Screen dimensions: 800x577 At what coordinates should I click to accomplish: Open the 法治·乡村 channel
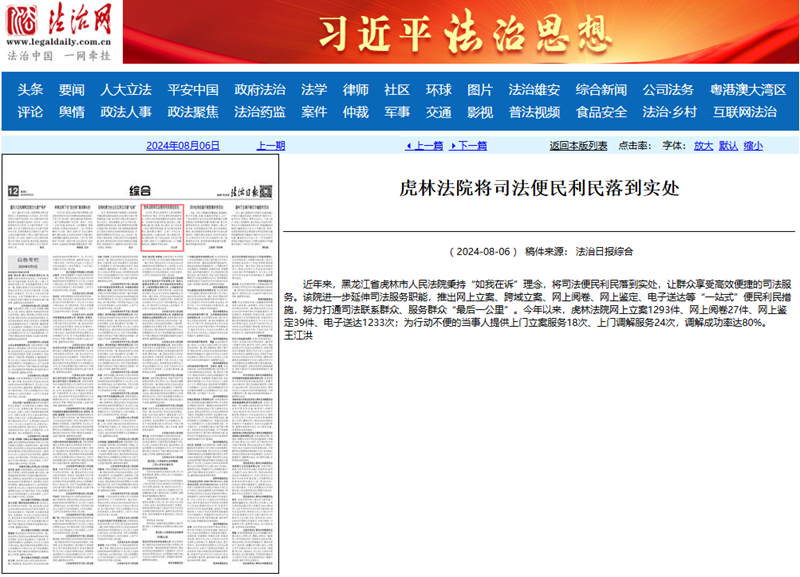pos(669,112)
